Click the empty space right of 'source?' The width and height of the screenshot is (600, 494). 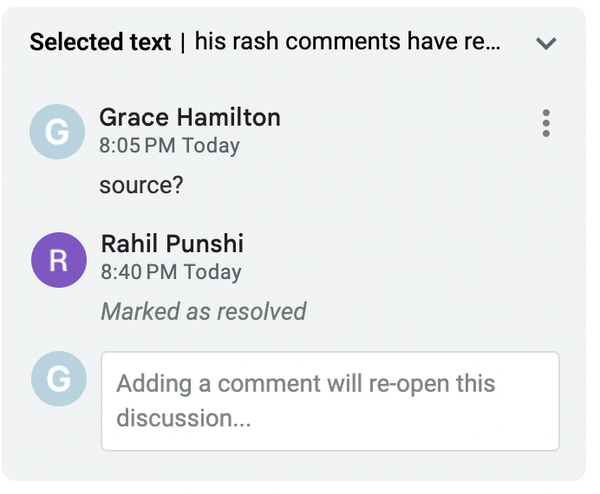click(x=350, y=186)
